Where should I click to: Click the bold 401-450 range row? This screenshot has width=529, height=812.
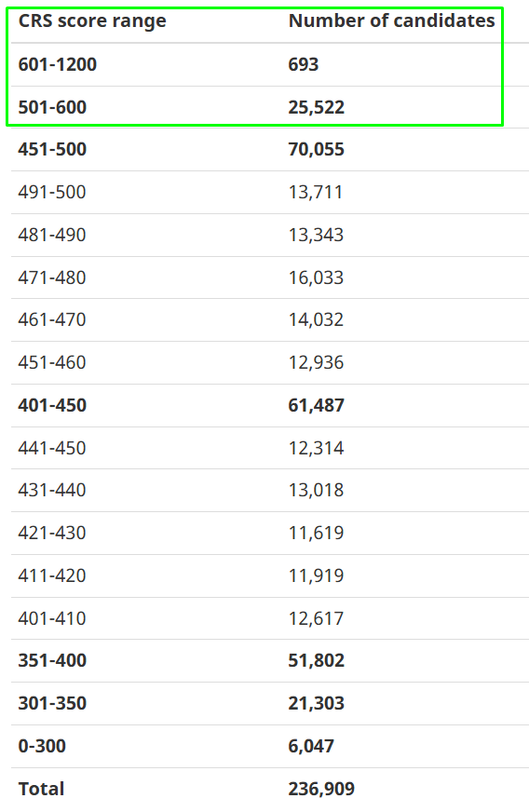tap(269, 405)
